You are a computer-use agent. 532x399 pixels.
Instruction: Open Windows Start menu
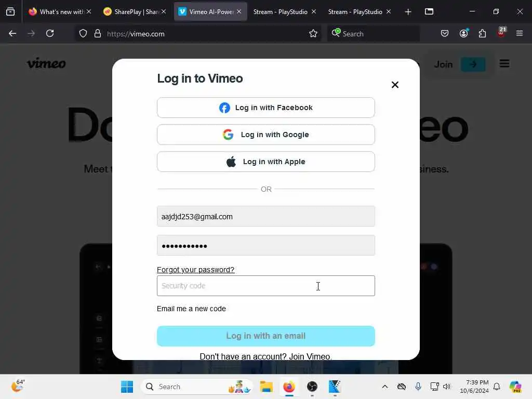coord(127,387)
